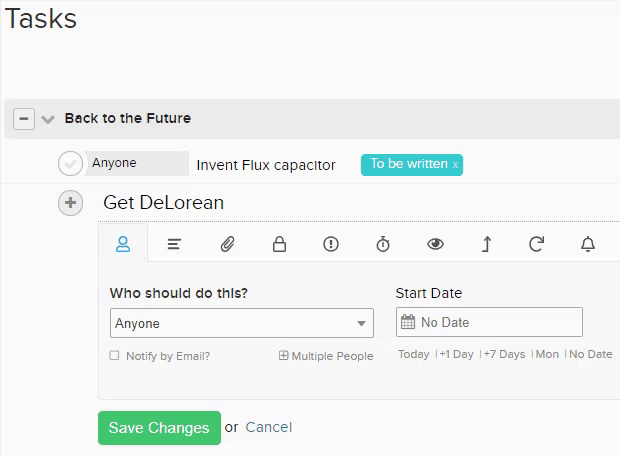Open the padlock privacy tab

point(279,244)
